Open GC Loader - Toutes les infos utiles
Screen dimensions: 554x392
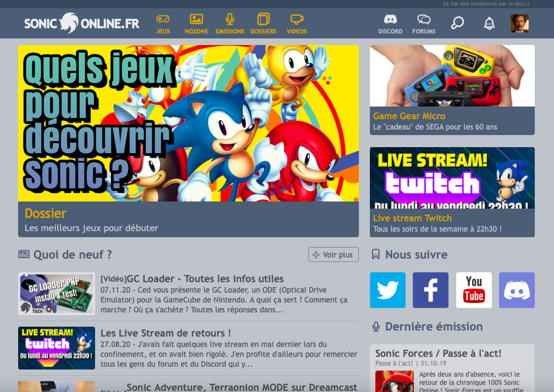(205, 279)
